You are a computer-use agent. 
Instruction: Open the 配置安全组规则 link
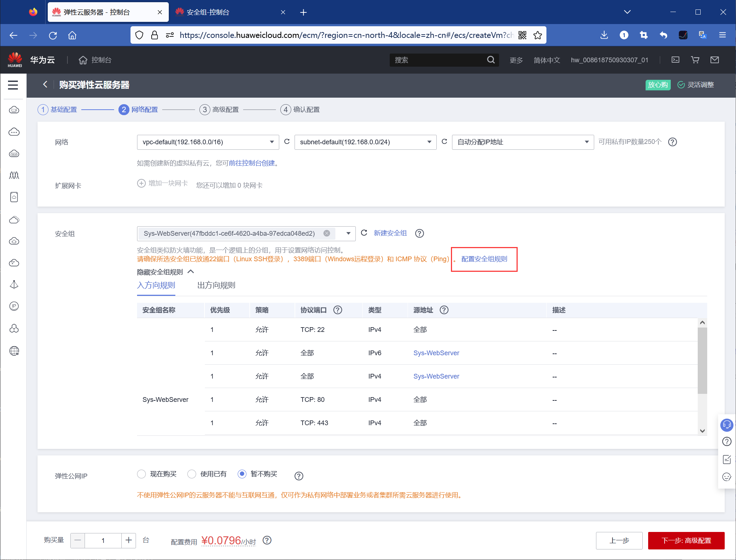(x=484, y=259)
